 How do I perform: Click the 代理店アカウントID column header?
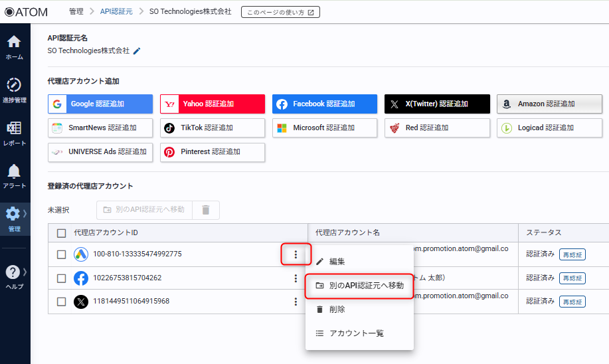(x=106, y=232)
